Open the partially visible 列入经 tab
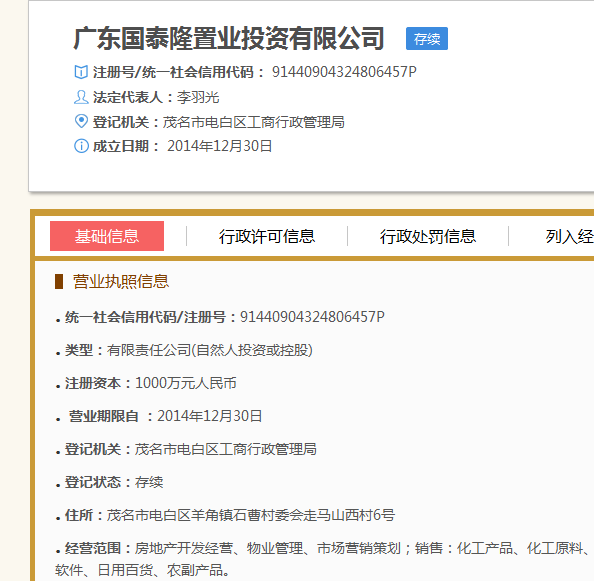 click(x=569, y=236)
